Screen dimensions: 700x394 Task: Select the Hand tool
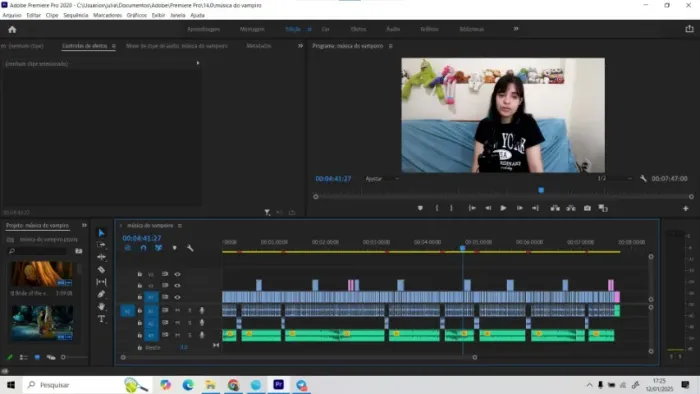click(x=101, y=307)
